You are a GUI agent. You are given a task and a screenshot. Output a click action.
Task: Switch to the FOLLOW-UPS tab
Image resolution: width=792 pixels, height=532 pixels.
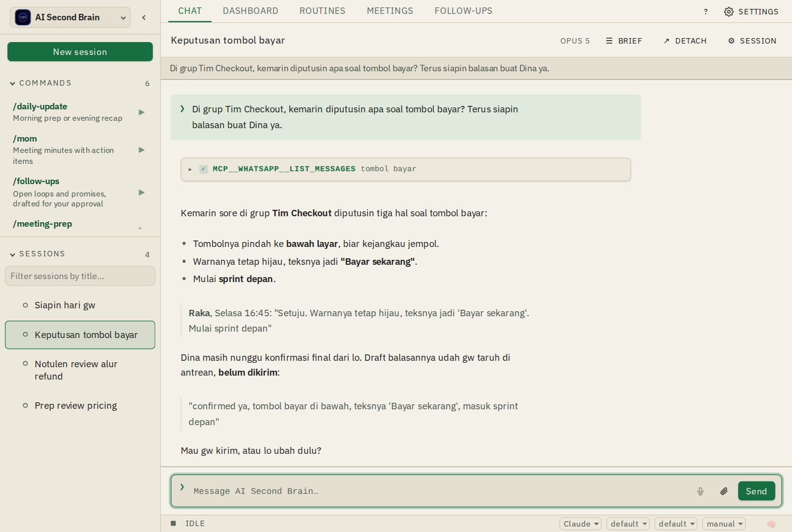point(463,11)
